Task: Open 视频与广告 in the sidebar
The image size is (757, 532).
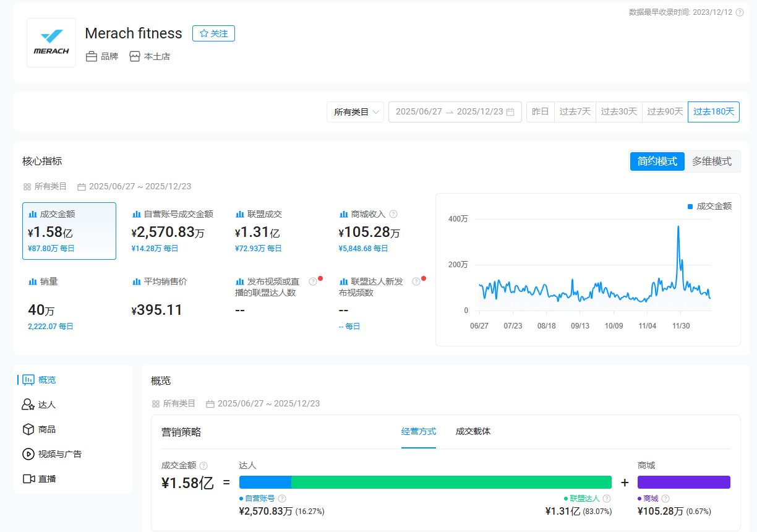Action: (59, 454)
